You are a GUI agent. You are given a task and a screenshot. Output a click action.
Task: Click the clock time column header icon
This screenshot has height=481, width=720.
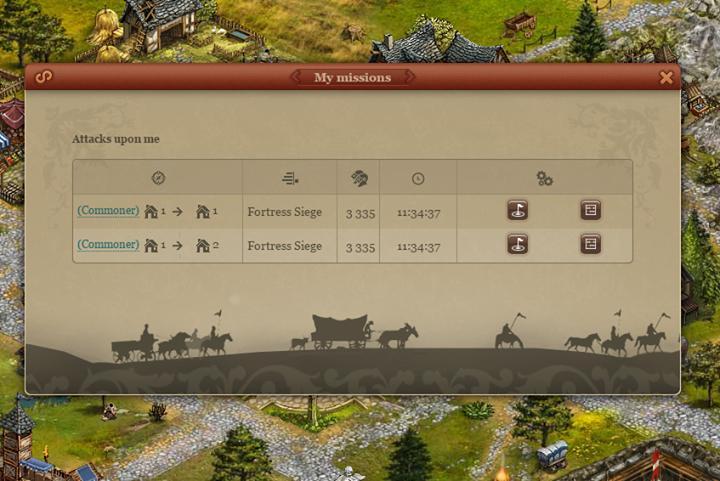pos(418,179)
